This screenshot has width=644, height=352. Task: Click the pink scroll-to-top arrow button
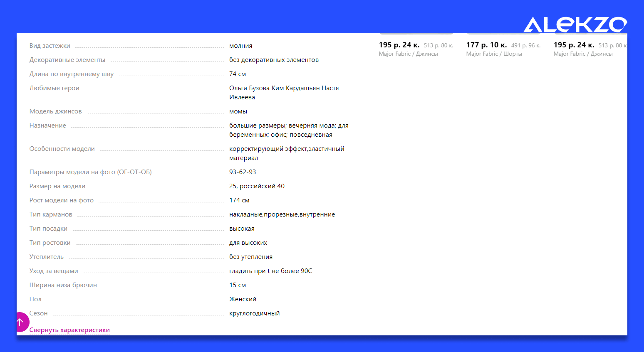[x=20, y=322]
